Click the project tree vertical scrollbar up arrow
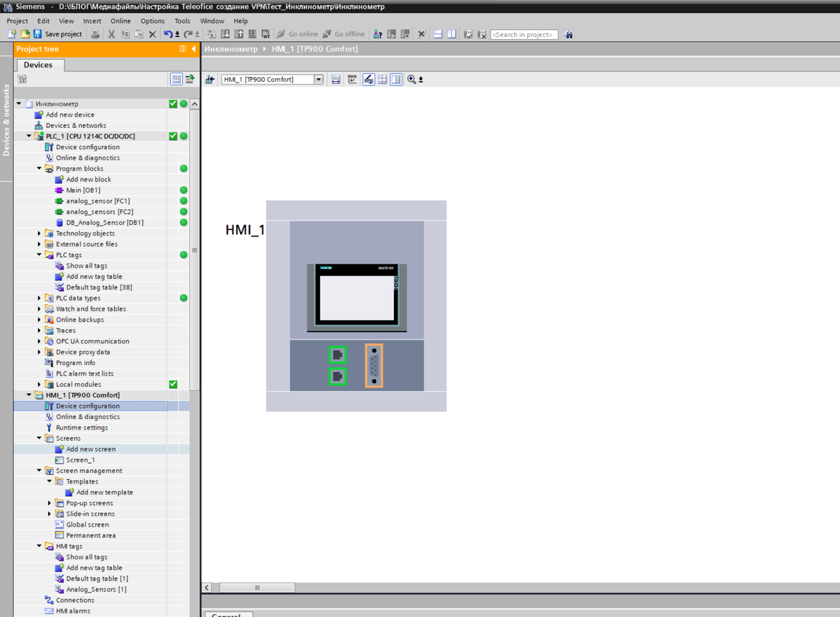 (195, 104)
